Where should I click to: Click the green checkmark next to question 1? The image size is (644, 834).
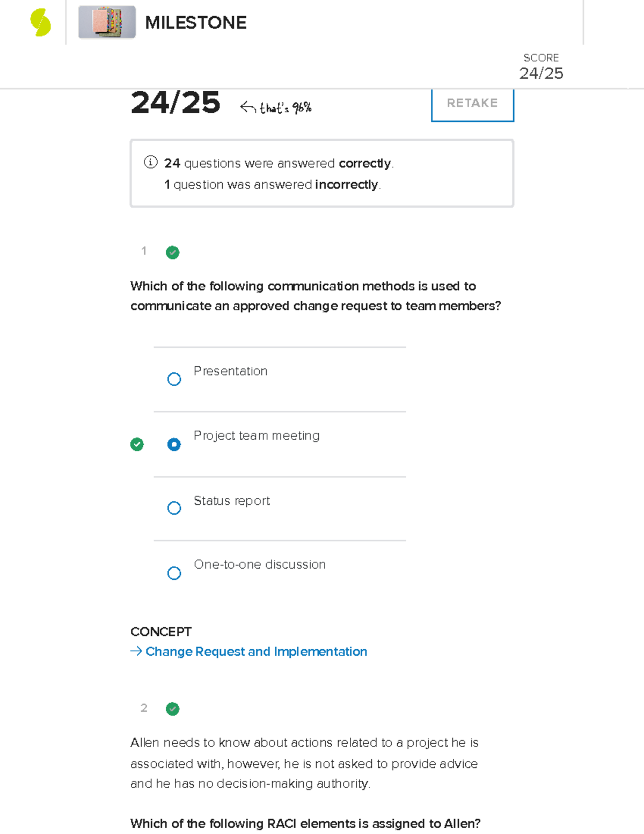point(172,252)
